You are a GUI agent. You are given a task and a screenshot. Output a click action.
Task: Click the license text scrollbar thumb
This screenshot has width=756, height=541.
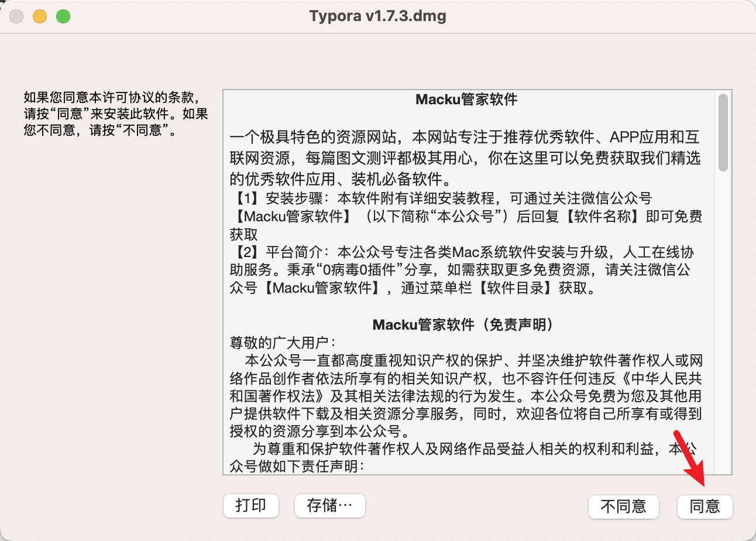tap(723, 132)
